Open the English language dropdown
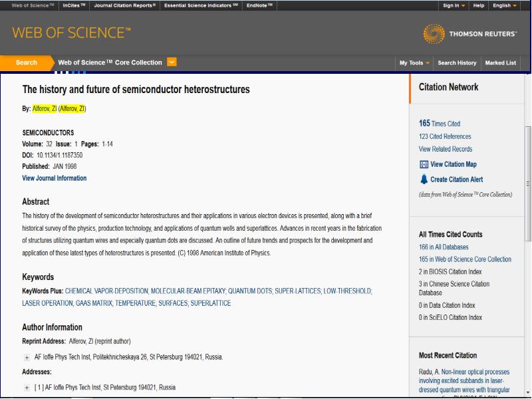The height and width of the screenshot is (399, 532). click(x=505, y=5)
